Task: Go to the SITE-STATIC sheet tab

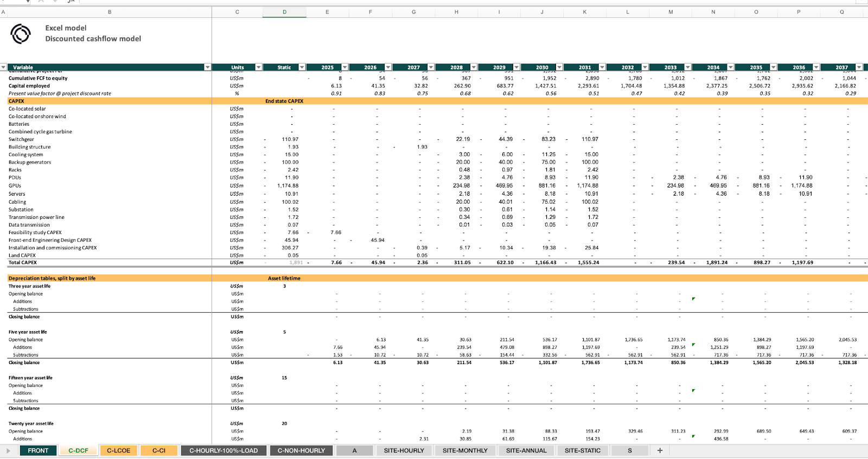Action: (x=583, y=450)
